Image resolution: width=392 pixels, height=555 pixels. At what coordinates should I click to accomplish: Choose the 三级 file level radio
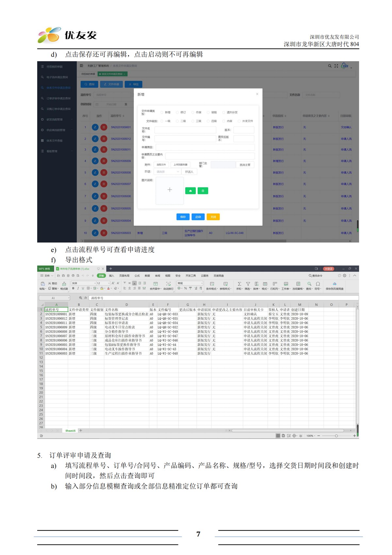193,121
